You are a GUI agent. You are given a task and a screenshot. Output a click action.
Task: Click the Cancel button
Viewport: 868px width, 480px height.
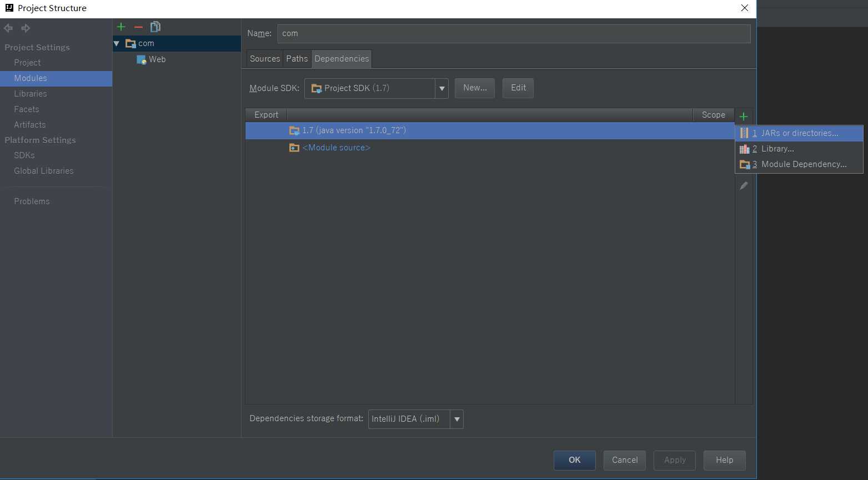(x=625, y=460)
